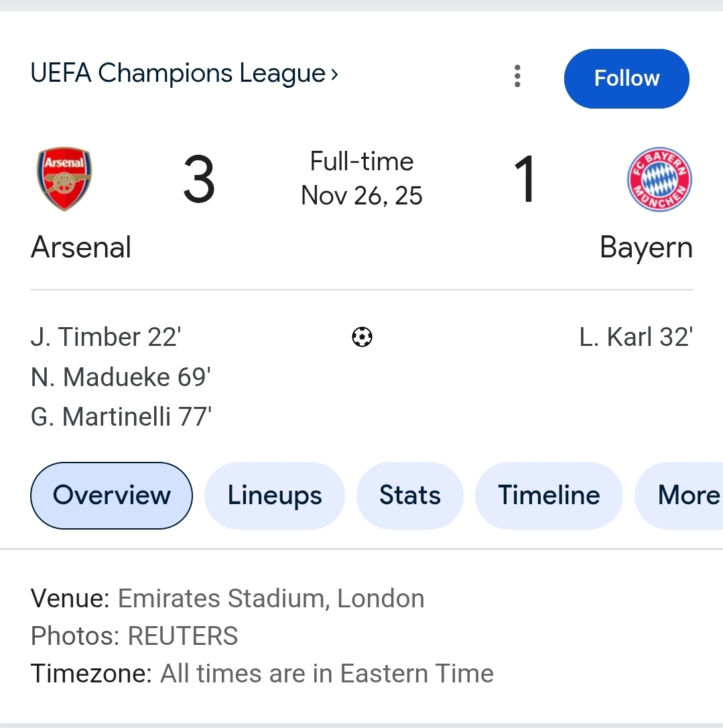The height and width of the screenshot is (728, 723).
Task: Select the Overview tab
Action: [x=111, y=495]
